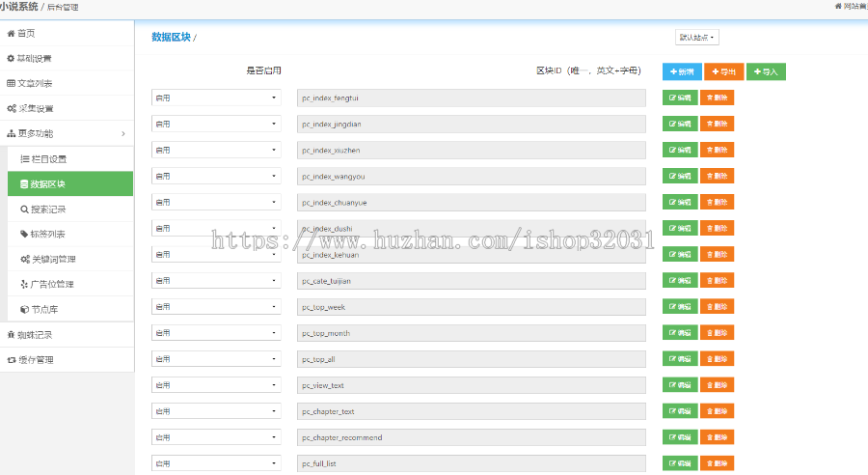Click the green 导入 import button
868x475 pixels.
766,71
